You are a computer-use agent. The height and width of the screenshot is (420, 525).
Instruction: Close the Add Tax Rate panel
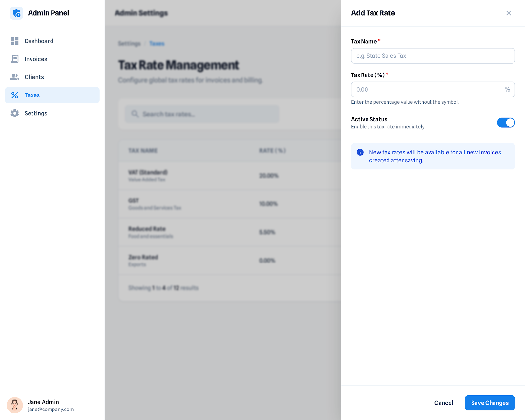pos(508,13)
